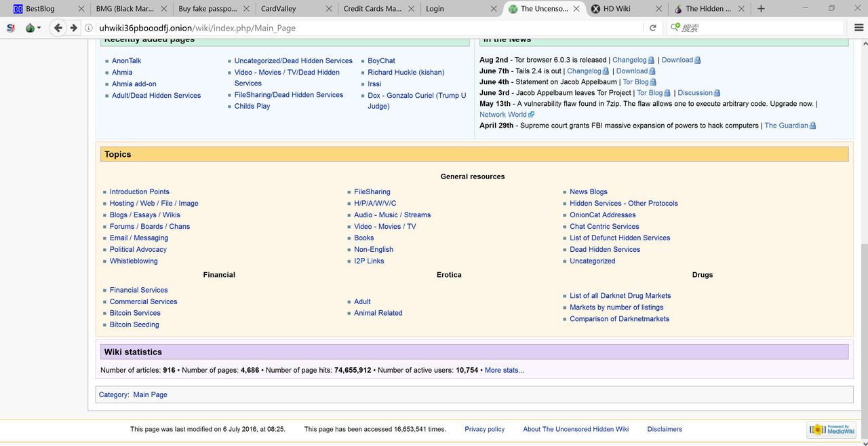Close the BestBlog tab
868x446 pixels.
(x=81, y=9)
